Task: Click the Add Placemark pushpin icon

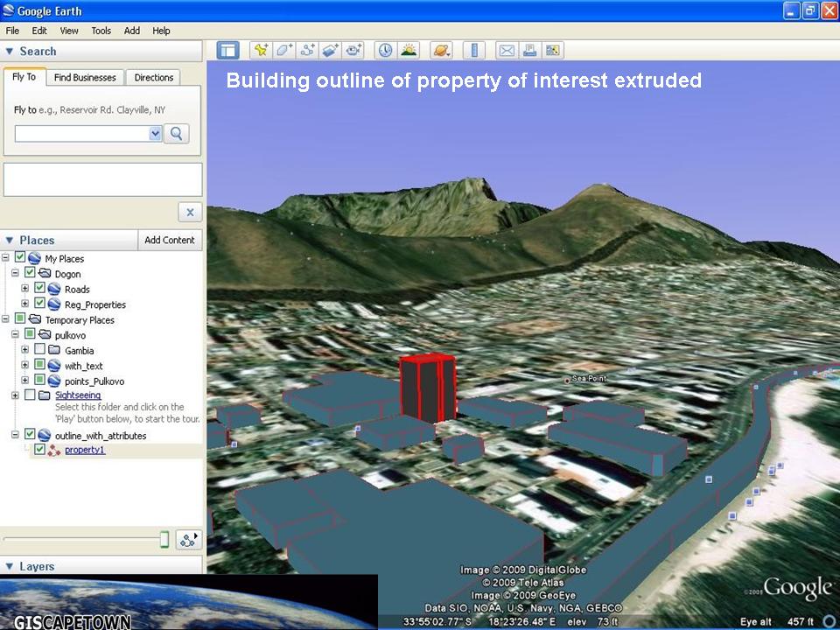Action: [x=261, y=51]
